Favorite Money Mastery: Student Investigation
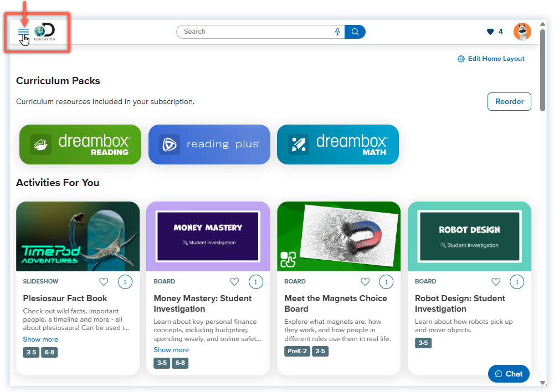554x392 pixels. pyautogui.click(x=234, y=282)
